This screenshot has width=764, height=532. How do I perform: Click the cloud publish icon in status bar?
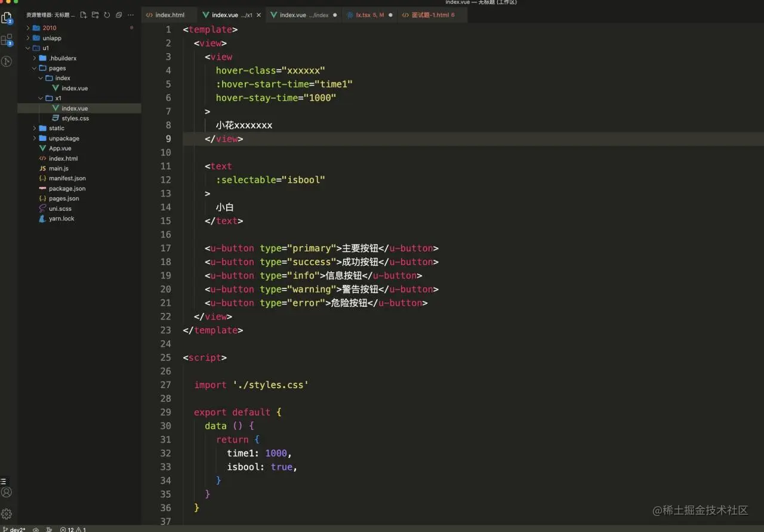(x=36, y=529)
